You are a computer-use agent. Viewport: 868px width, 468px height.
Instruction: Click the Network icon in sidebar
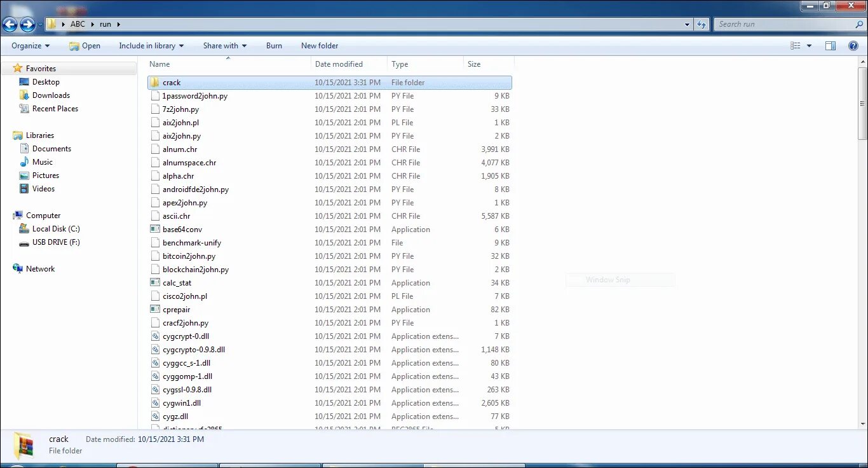point(18,269)
